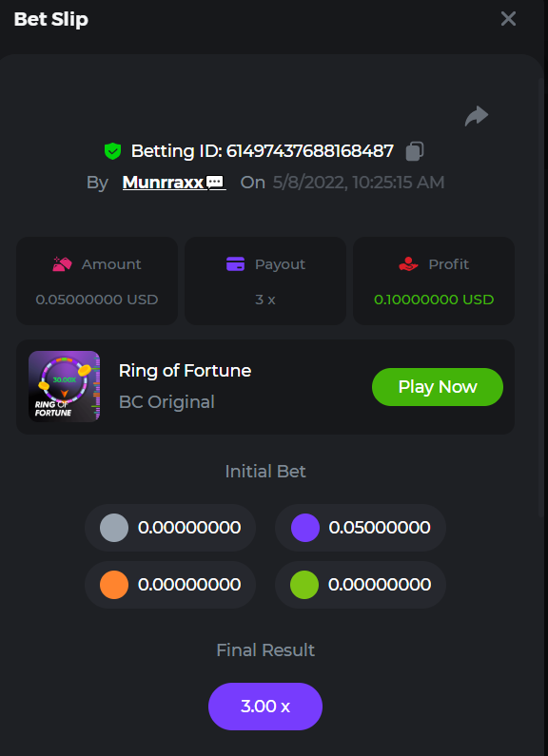
Task: Select the green color bet circle
Action: (x=304, y=585)
